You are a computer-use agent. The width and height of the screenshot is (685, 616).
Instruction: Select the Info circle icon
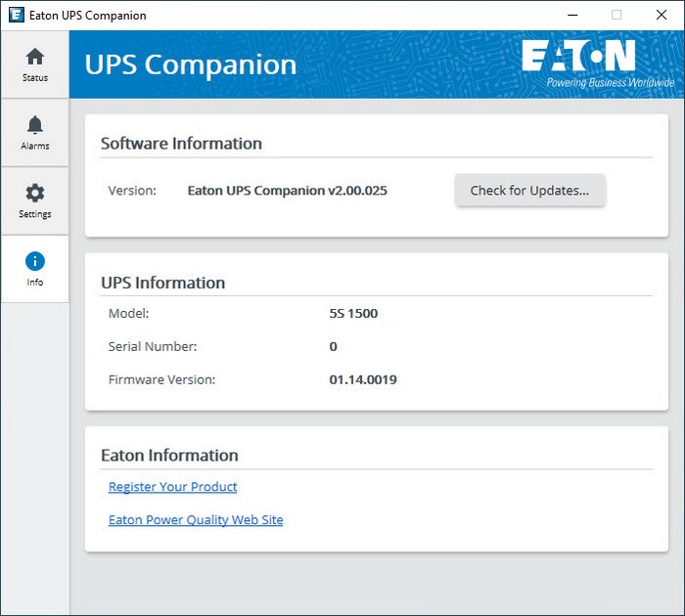pyautogui.click(x=35, y=261)
